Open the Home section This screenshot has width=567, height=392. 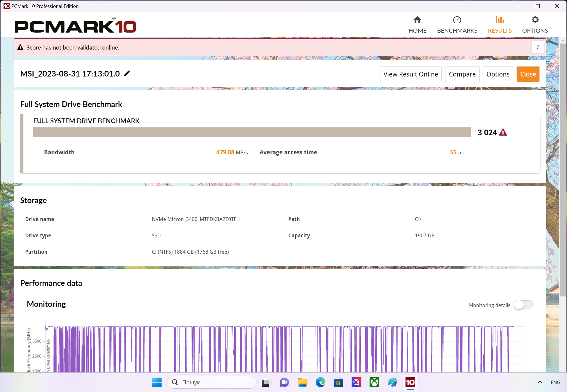tap(417, 24)
